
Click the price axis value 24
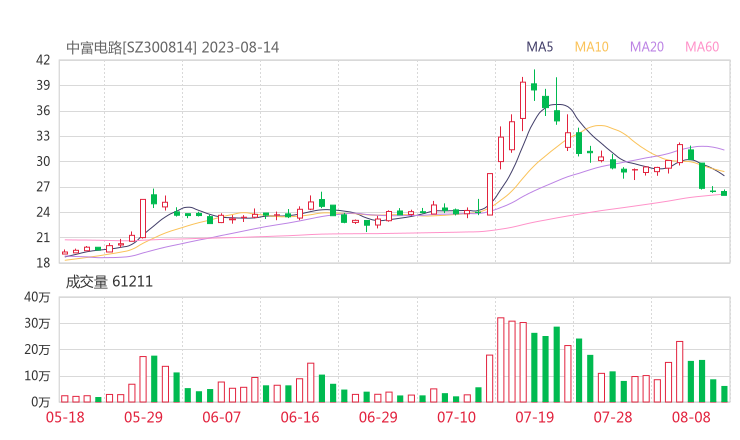coord(43,212)
